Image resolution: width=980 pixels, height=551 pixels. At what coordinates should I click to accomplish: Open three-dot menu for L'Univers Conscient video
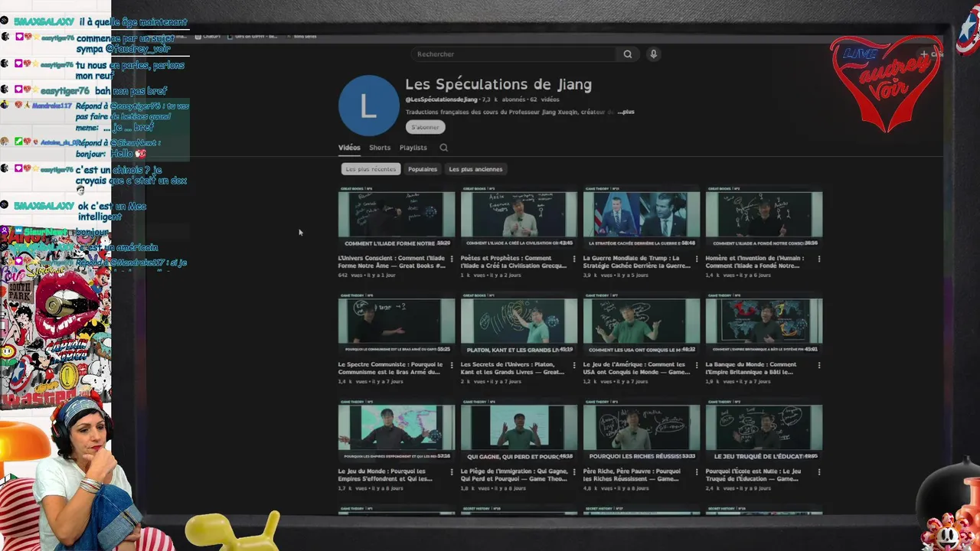[451, 259]
